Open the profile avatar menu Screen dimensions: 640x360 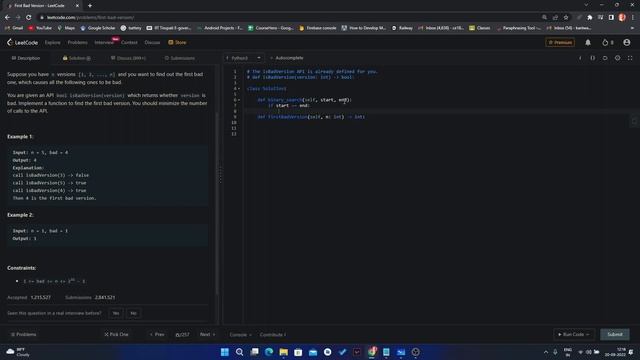click(x=627, y=42)
